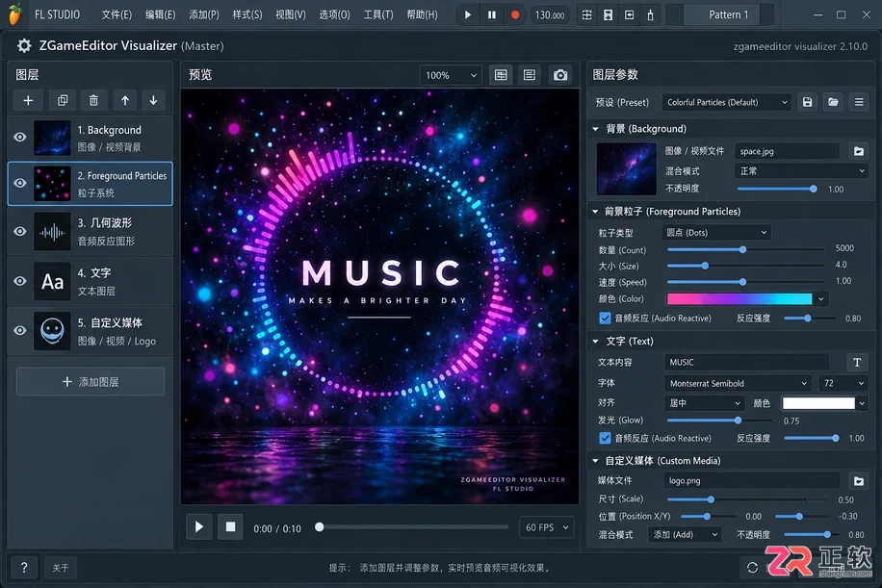Image resolution: width=882 pixels, height=588 pixels.
Task: Stop the preview using the stop button
Action: tap(231, 526)
